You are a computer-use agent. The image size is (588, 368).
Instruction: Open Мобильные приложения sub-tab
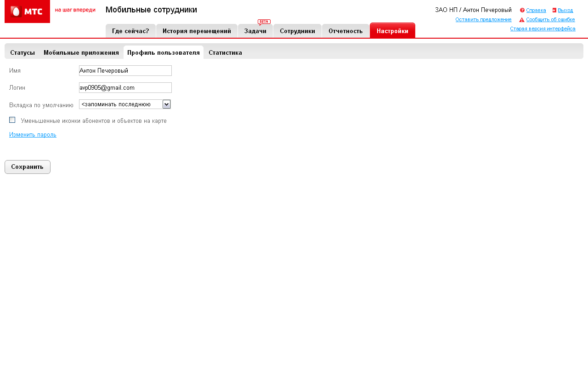(x=81, y=52)
